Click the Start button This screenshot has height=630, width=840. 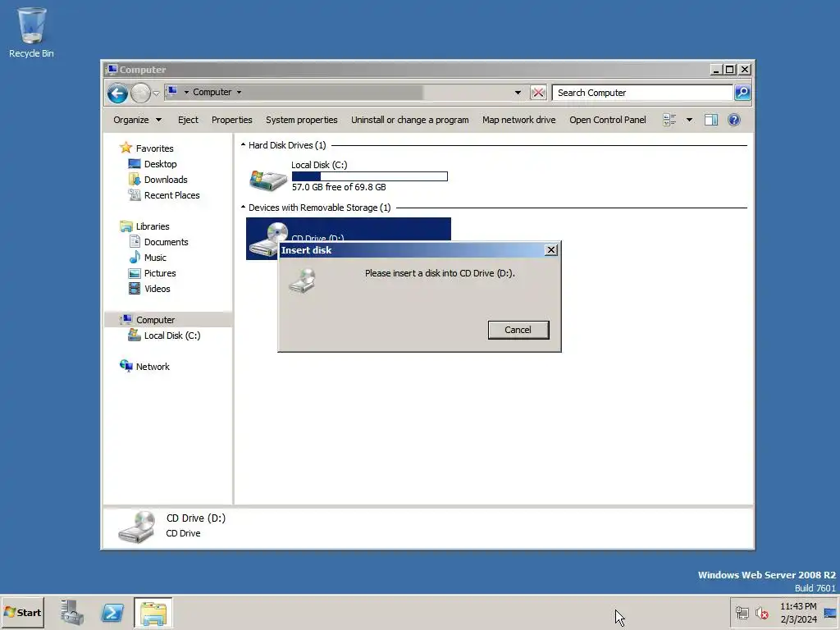click(x=22, y=613)
